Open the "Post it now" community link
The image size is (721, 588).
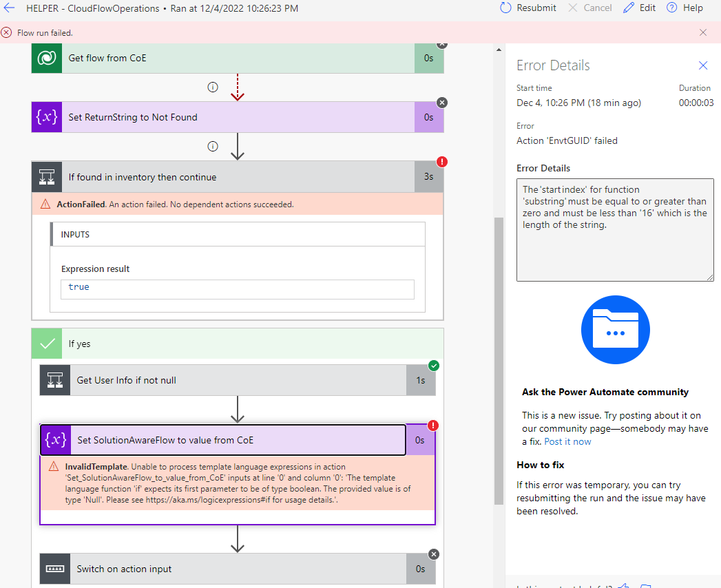tap(567, 441)
